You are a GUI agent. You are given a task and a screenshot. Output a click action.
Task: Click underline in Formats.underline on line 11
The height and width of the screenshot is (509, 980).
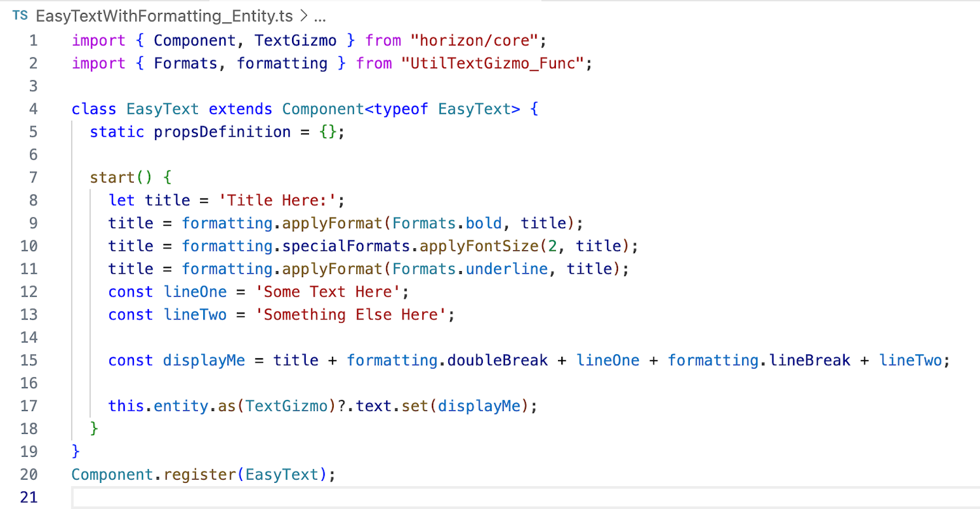[506, 269]
